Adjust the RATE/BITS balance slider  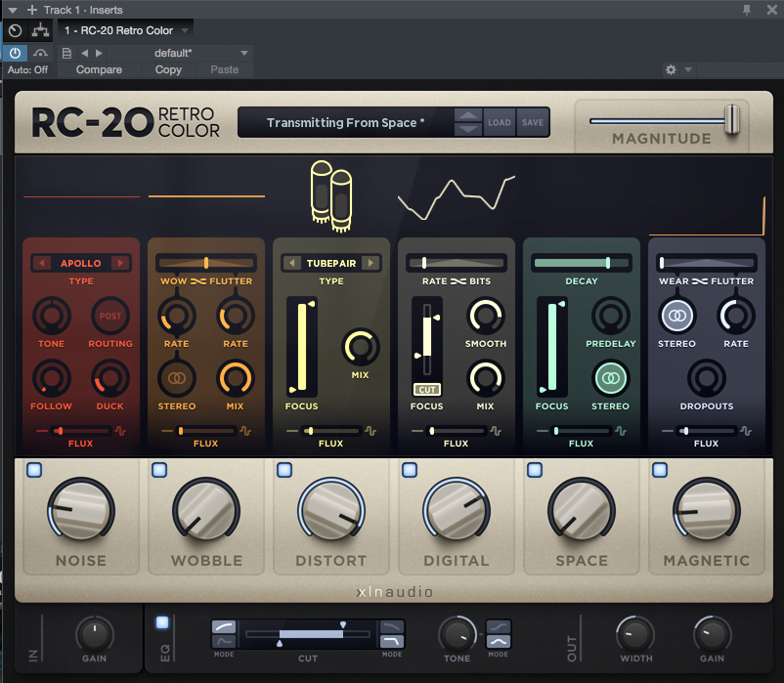click(x=456, y=263)
